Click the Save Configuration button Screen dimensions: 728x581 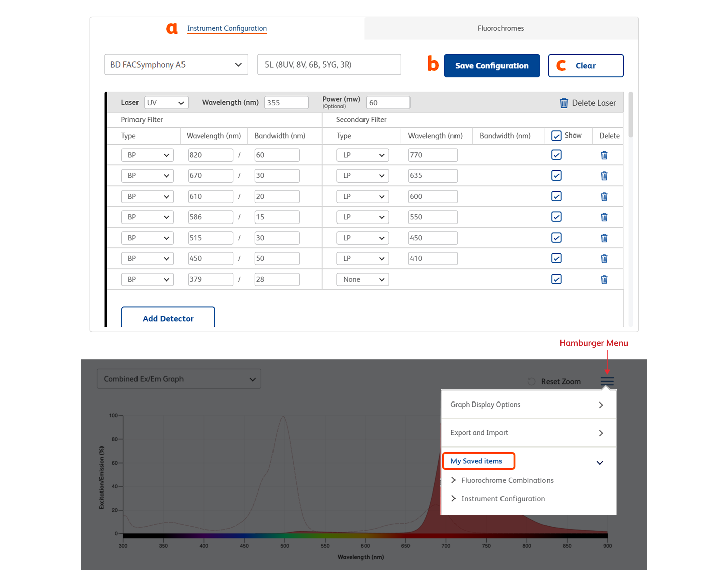pos(491,66)
